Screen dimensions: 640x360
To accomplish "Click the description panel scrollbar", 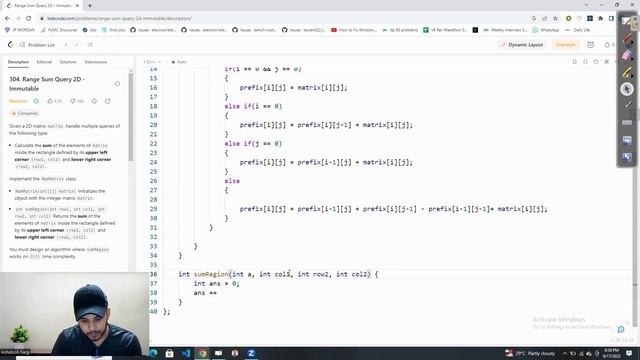I will 131,116.
